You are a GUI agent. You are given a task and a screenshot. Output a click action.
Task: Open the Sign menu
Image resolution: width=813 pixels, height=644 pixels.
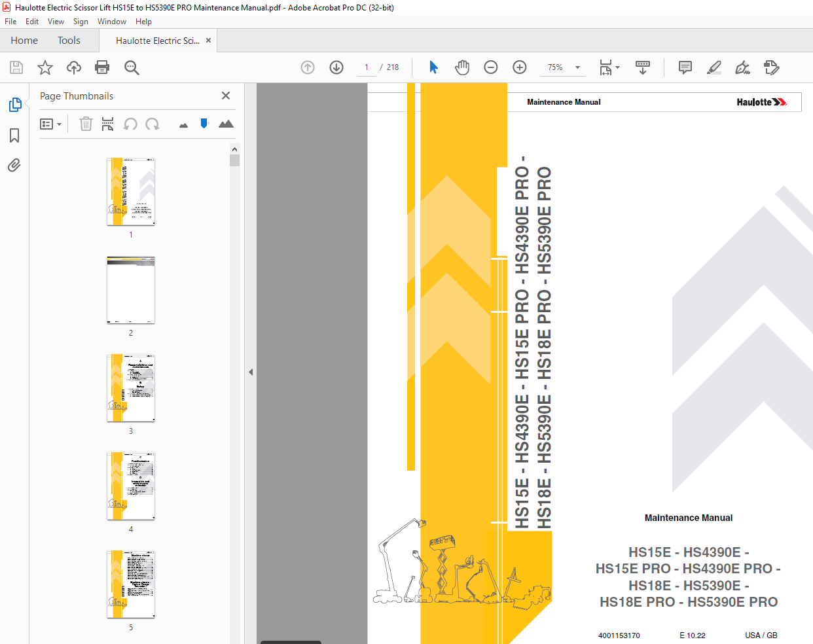81,22
